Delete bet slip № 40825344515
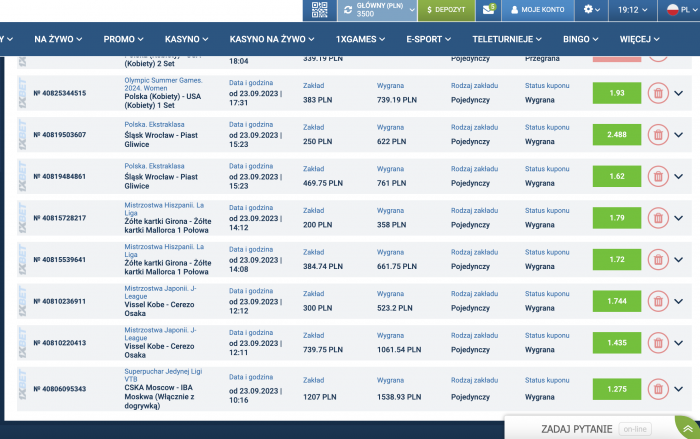Screen dimensions: 700x439 (x=658, y=93)
